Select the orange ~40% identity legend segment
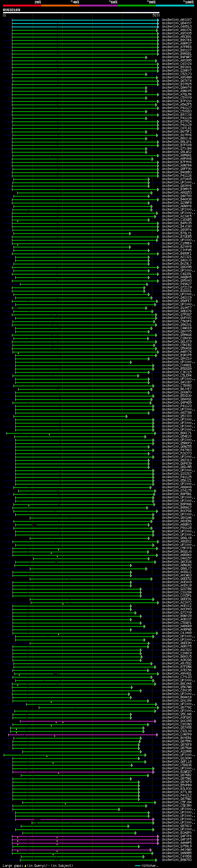The height and width of the screenshot is (868, 197). click(60, 6)
